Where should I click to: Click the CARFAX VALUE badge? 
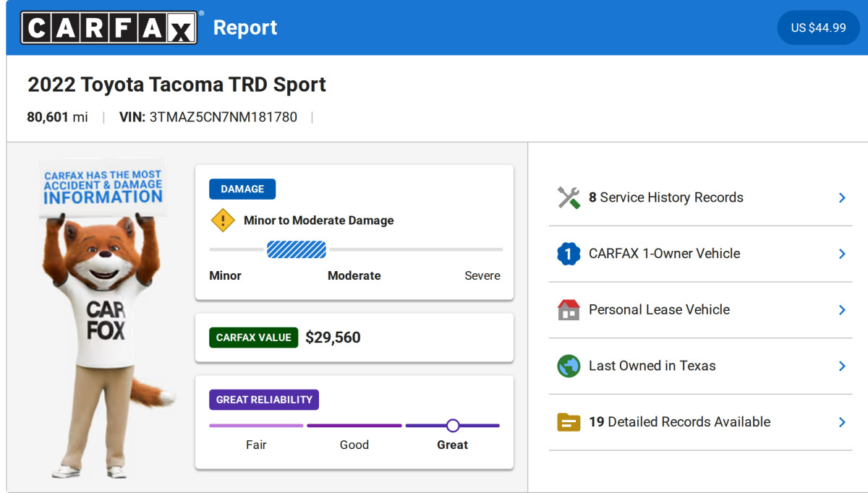coord(253,338)
